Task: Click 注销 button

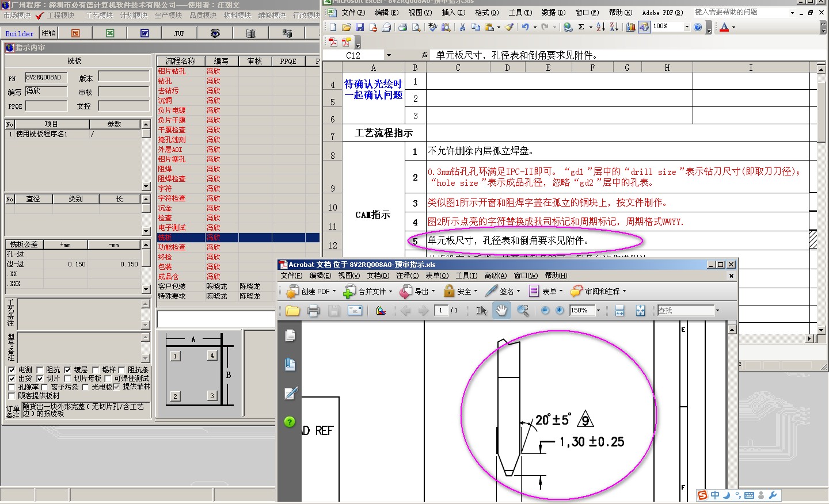Action: pyautogui.click(x=49, y=33)
